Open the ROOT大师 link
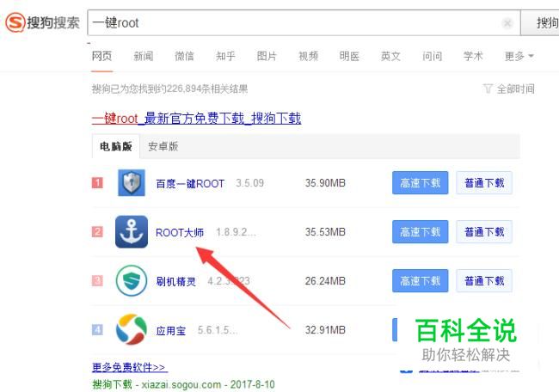Image resolution: width=559 pixels, height=392 pixels. tap(180, 232)
